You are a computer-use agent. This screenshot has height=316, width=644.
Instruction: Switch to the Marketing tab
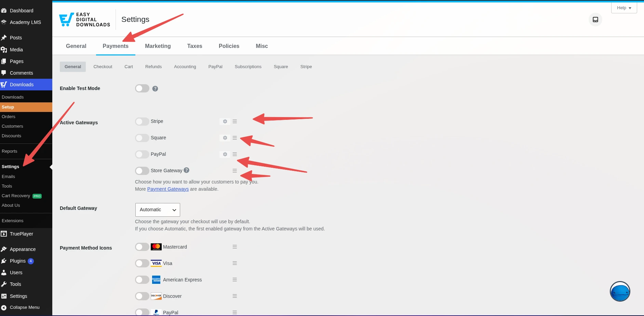pyautogui.click(x=158, y=46)
